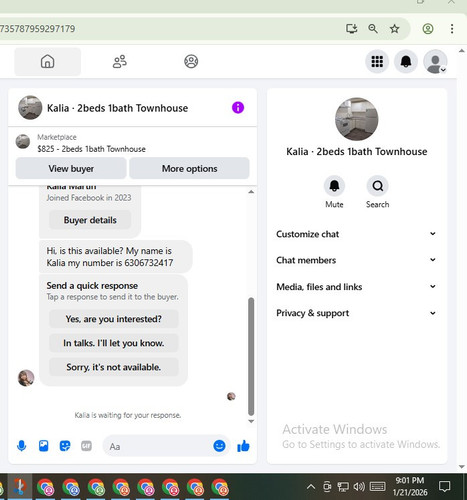Click the message containing 6306732417

point(116,257)
